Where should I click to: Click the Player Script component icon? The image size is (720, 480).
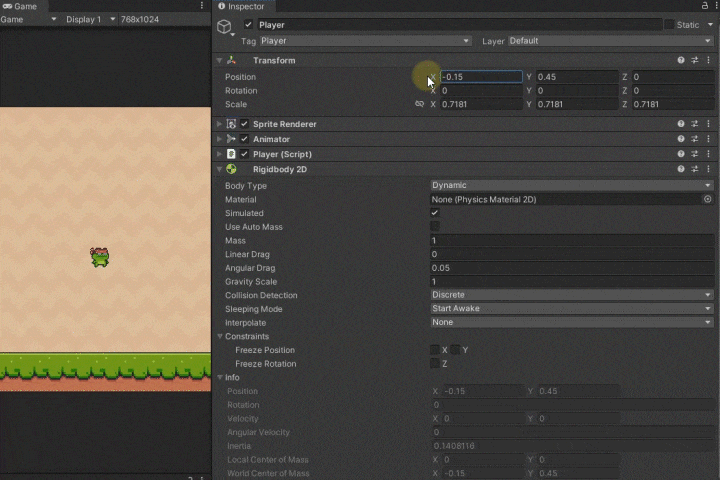coord(231,154)
